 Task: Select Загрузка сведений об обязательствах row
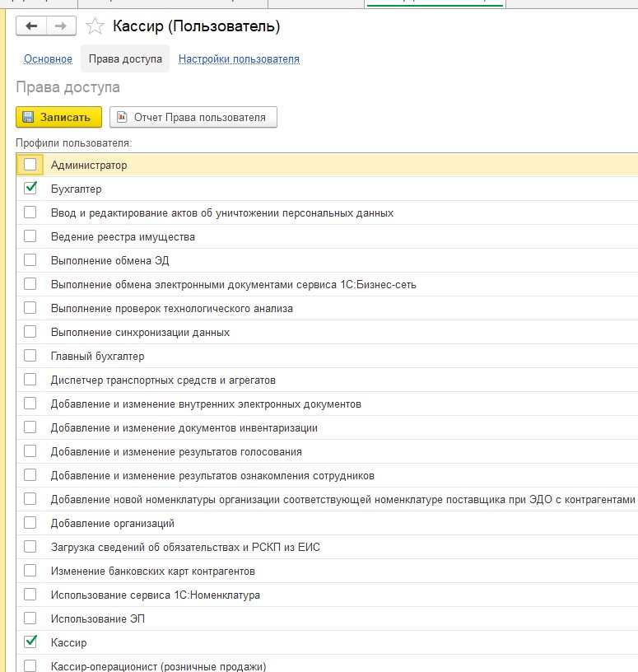click(328, 547)
